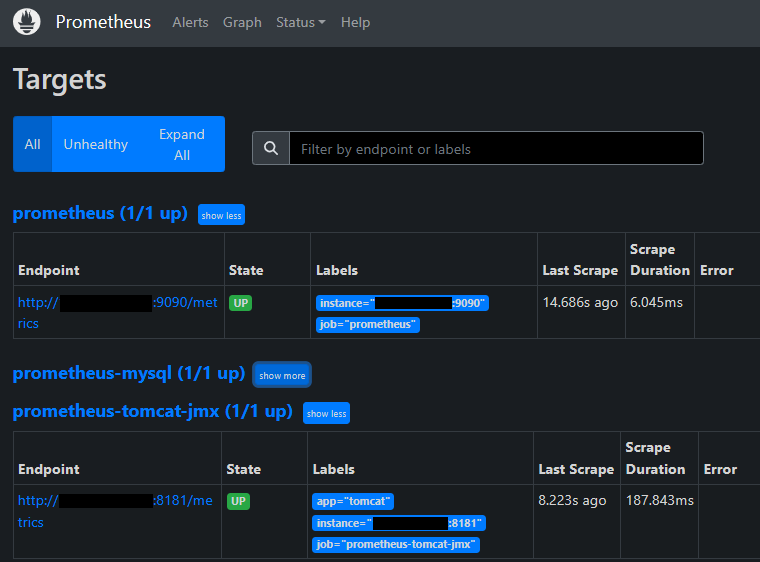Image resolution: width=760 pixels, height=562 pixels.
Task: Click the instance :8181 label badge
Action: [399, 523]
